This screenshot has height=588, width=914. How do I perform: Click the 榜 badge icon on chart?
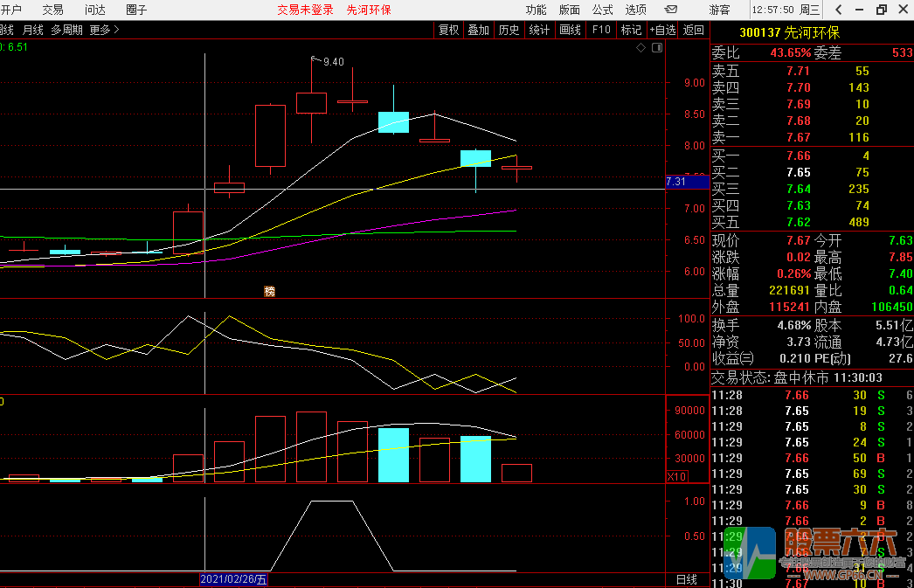tap(270, 291)
